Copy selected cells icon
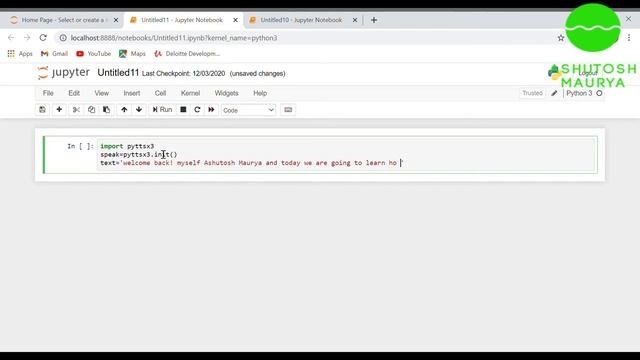640x360 pixels. pos(91,110)
